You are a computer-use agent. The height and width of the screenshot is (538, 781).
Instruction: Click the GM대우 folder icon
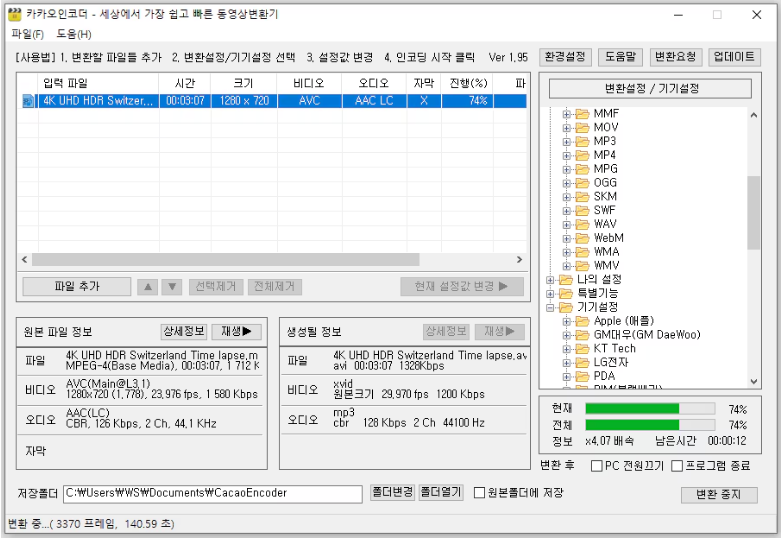582,335
